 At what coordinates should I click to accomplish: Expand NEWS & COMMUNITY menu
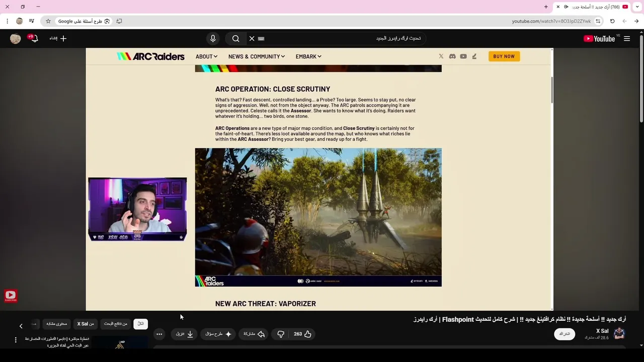[x=257, y=56]
